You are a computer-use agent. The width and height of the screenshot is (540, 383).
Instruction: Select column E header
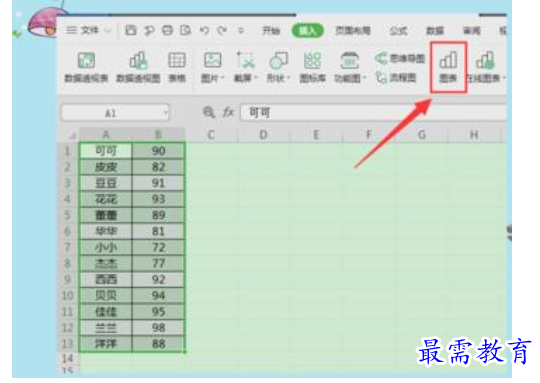coord(316,135)
